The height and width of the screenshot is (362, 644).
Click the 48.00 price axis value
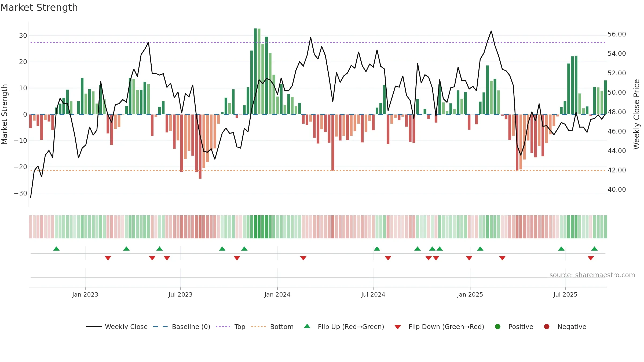point(617,112)
